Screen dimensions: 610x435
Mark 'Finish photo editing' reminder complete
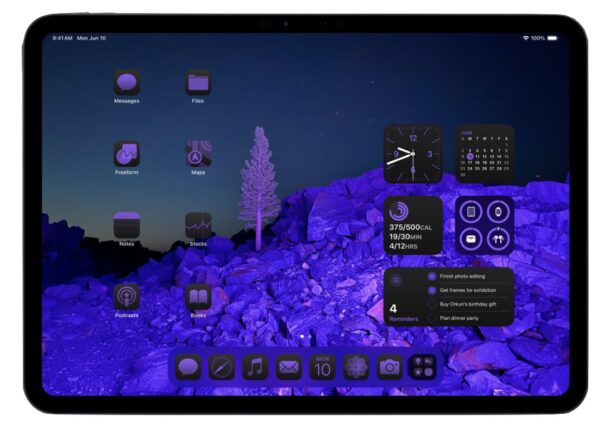point(432,276)
